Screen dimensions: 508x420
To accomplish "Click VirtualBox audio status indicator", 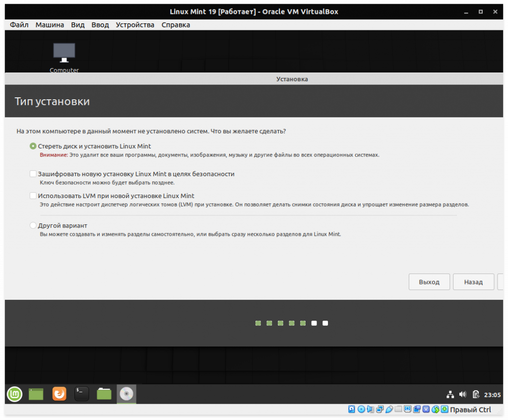I will pos(370,409).
